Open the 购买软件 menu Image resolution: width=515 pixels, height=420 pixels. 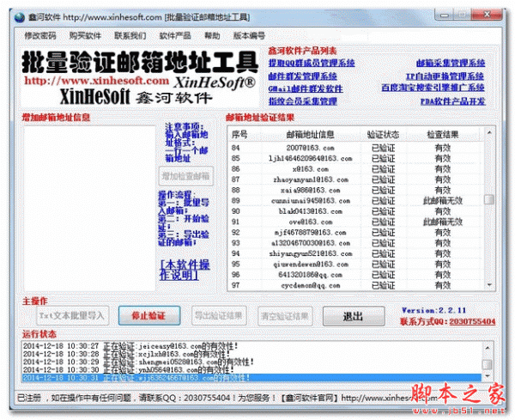85,35
